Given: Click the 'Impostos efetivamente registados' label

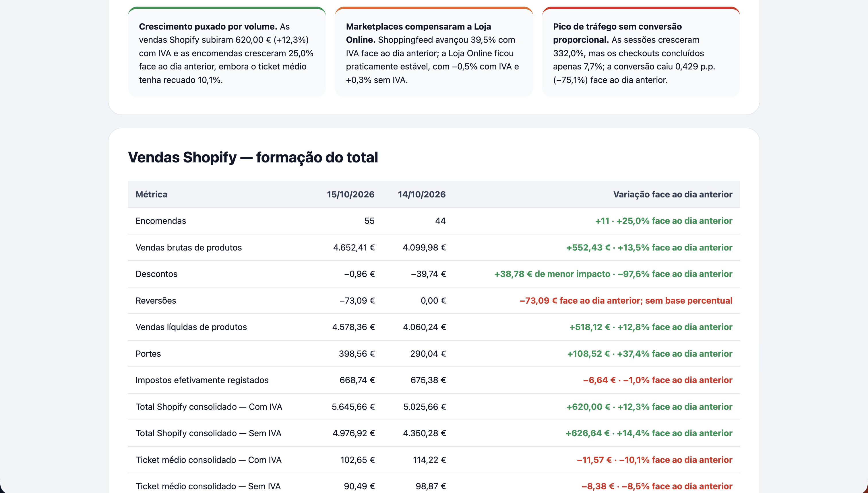Looking at the screenshot, I should [202, 380].
